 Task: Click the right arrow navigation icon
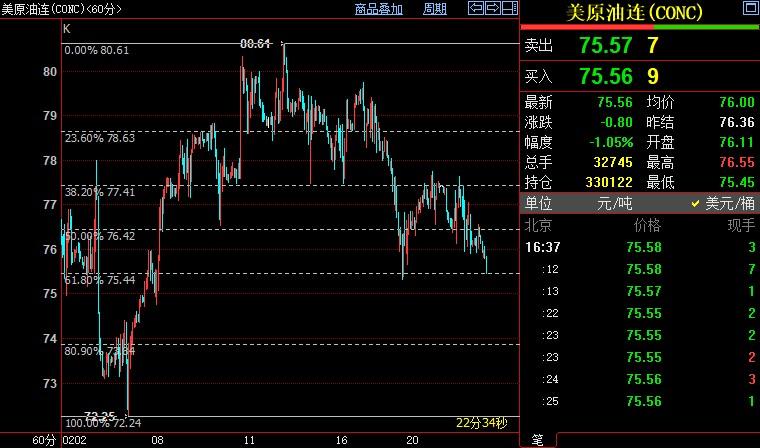(x=493, y=9)
